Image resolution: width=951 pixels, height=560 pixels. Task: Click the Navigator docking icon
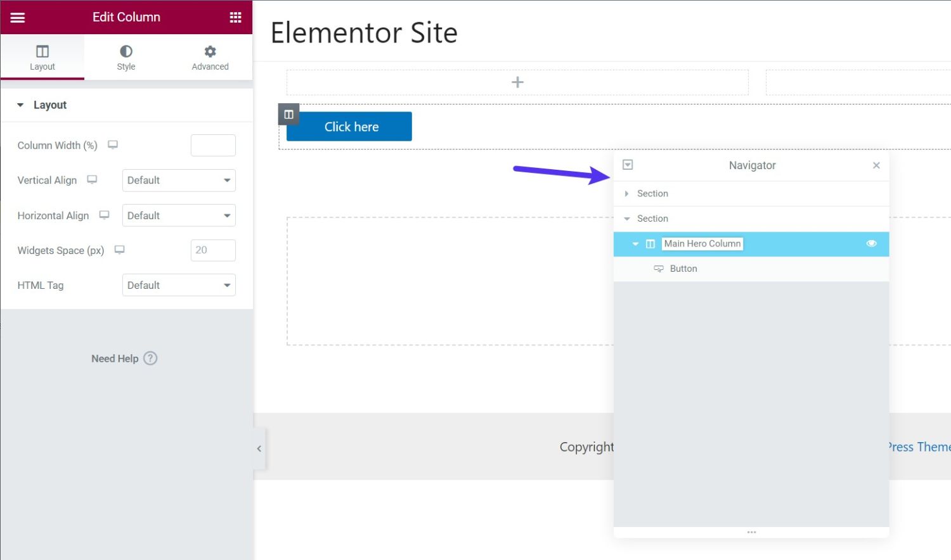tap(628, 165)
